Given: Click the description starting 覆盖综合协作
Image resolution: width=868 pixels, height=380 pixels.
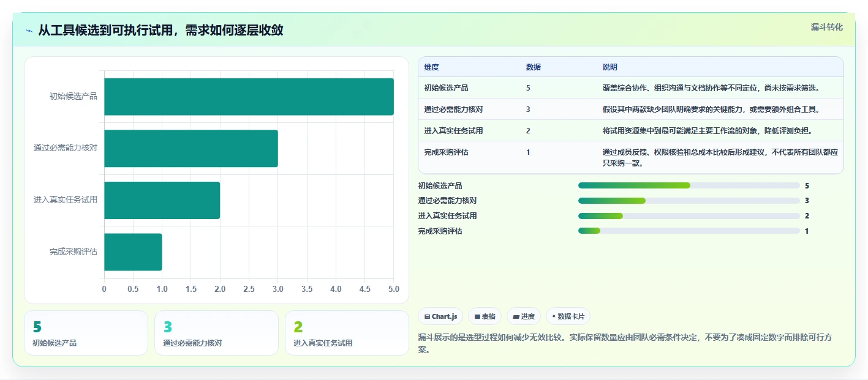Looking at the screenshot, I should (x=711, y=88).
